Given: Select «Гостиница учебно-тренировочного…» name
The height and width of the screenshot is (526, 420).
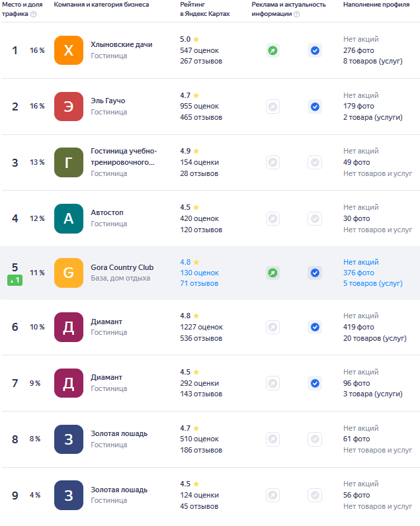Looking at the screenshot, I should coord(124,157).
